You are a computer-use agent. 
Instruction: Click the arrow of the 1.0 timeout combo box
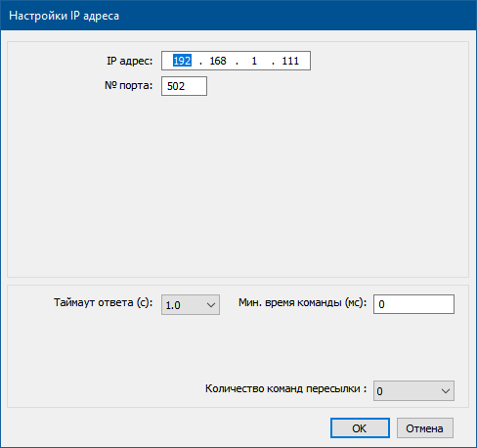pos(211,305)
